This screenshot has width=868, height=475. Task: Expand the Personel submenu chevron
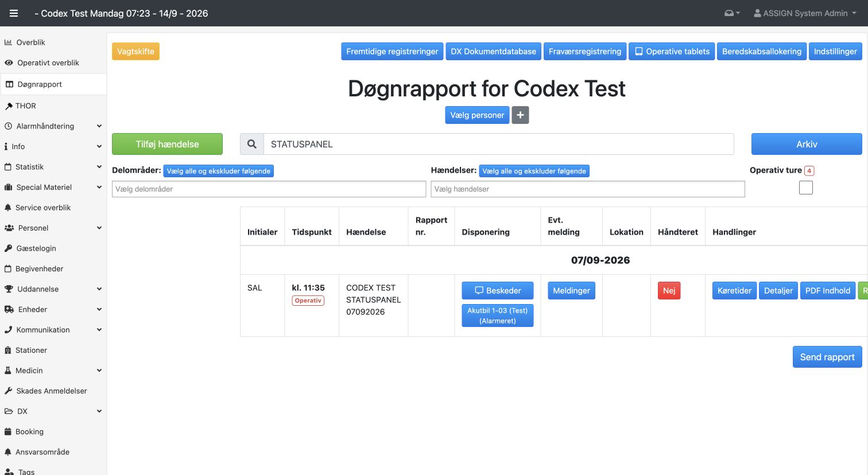[x=99, y=228]
